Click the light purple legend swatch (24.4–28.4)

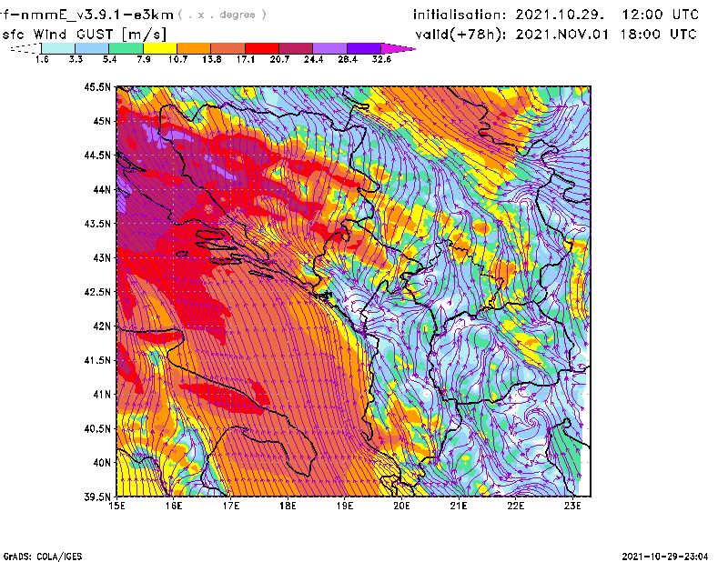tap(330, 48)
